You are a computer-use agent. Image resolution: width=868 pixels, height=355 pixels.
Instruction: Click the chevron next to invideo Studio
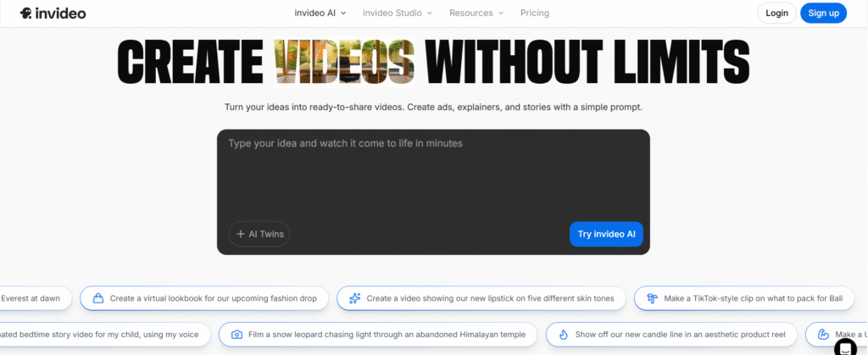coord(430,13)
